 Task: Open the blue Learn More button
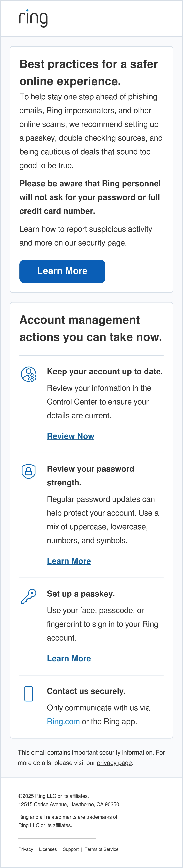click(x=62, y=271)
